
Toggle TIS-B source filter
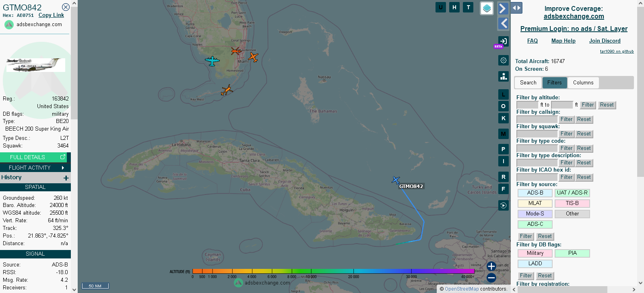(x=572, y=203)
